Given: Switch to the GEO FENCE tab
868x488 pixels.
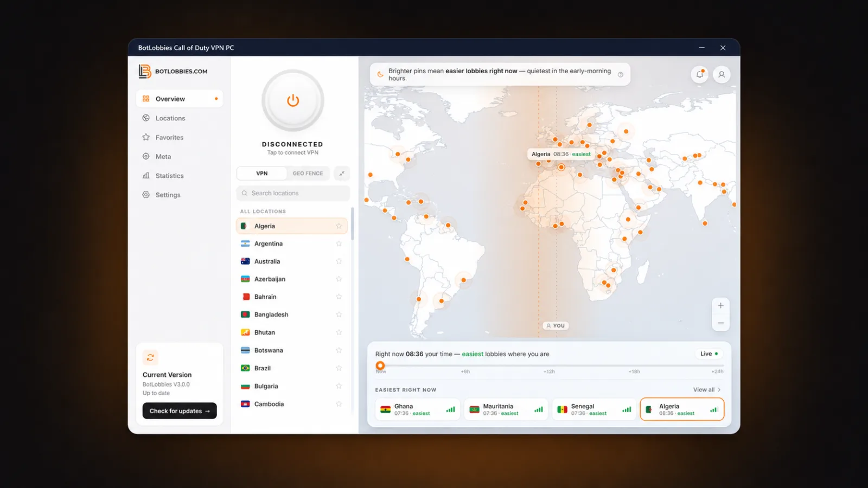Looking at the screenshot, I should [x=308, y=173].
